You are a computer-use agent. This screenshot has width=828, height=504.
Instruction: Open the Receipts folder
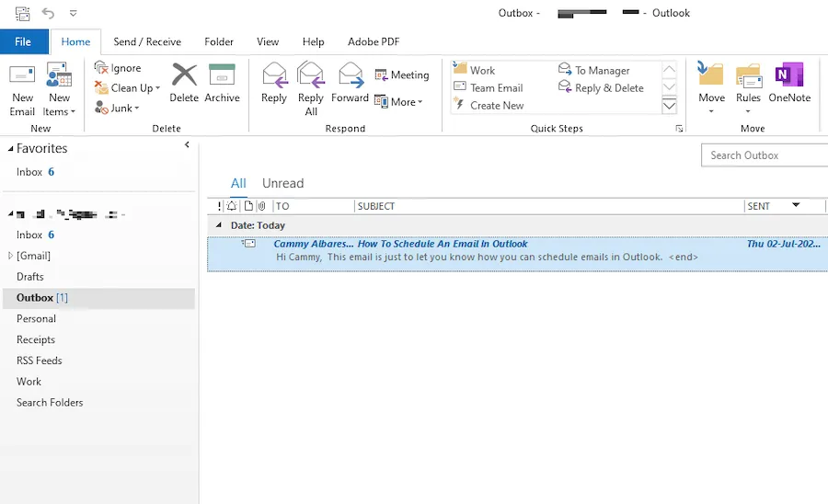35,340
